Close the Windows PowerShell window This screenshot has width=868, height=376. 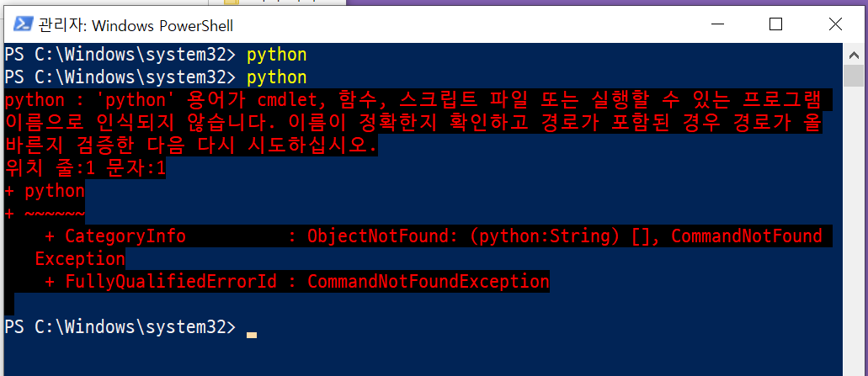point(835,24)
